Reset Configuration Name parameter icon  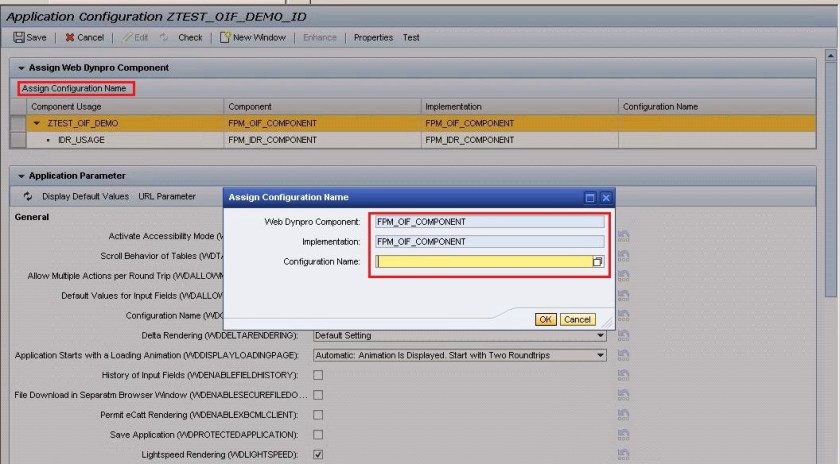623,315
